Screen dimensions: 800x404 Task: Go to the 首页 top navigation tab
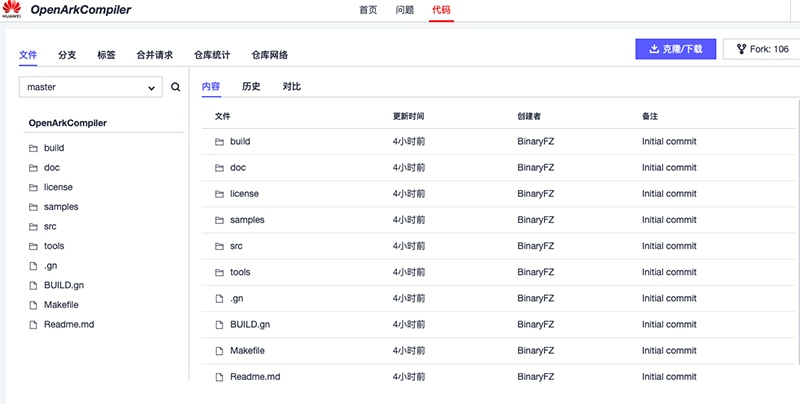point(368,10)
